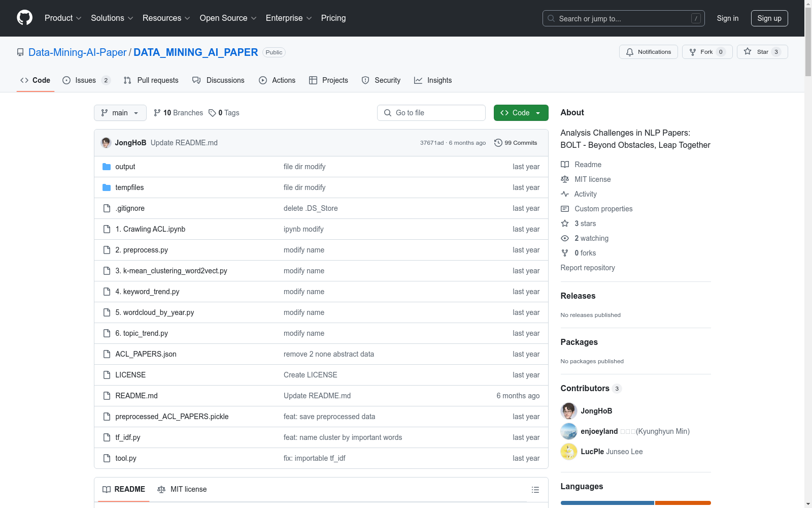Image resolution: width=812 pixels, height=508 pixels.
Task: Click the GitHub logo icon
Action: [24, 18]
